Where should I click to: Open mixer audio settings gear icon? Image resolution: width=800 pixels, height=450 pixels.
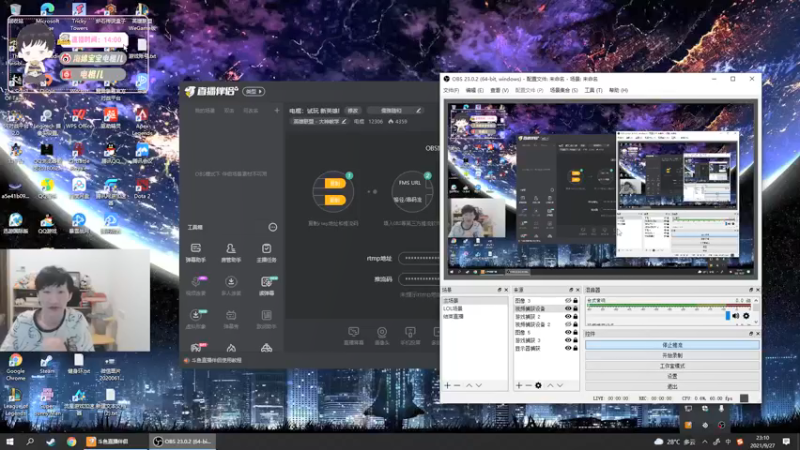746,316
